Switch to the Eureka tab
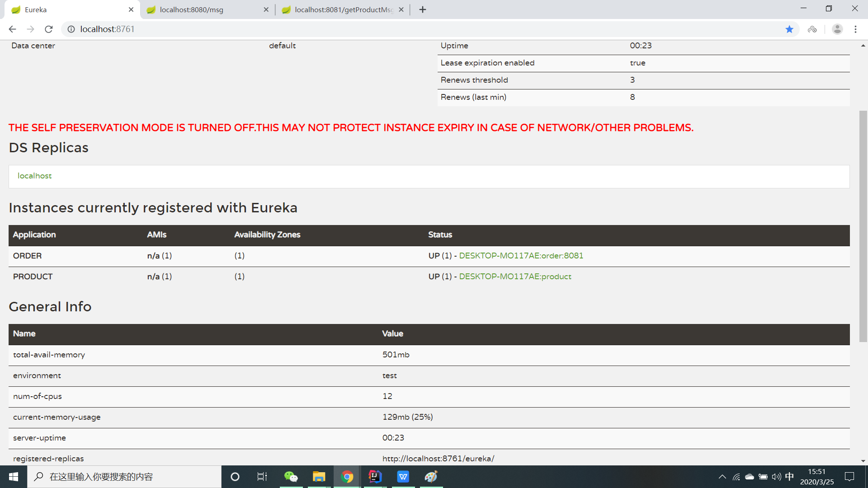Image resolution: width=868 pixels, height=488 pixels. coord(72,9)
